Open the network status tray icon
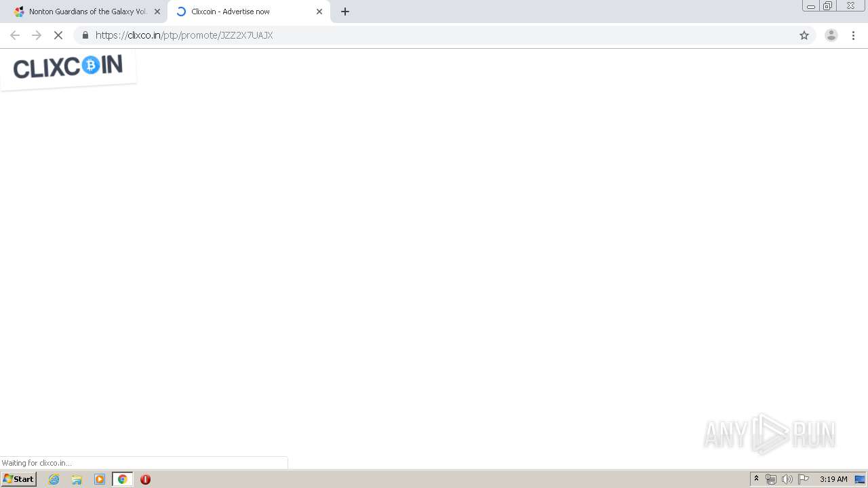The width and height of the screenshot is (868, 488). 771,479
